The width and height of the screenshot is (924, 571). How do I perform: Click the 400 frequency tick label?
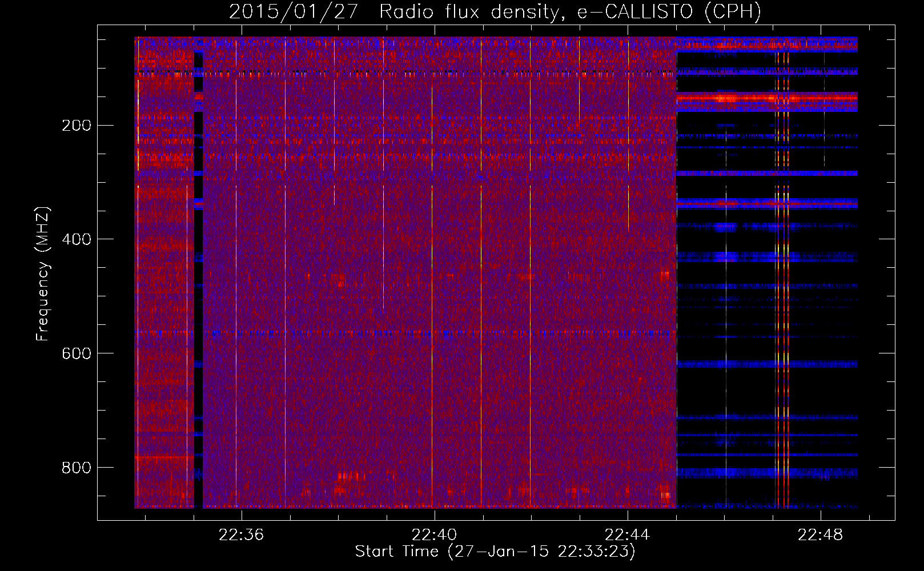(77, 240)
